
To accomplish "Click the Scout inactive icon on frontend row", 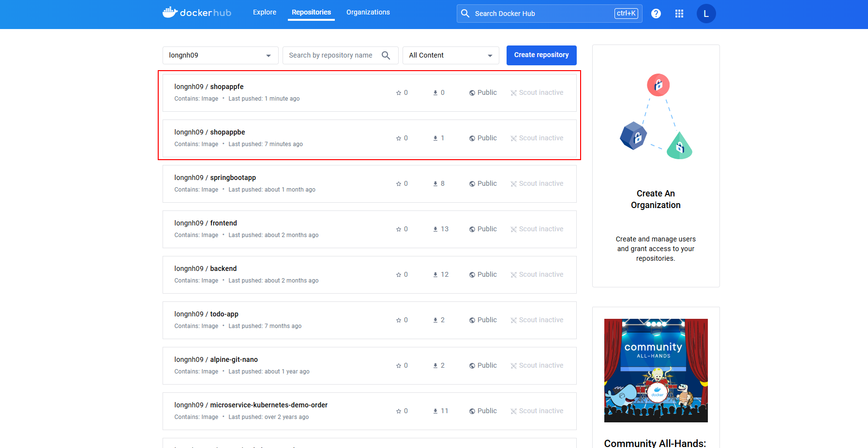I will coord(514,229).
